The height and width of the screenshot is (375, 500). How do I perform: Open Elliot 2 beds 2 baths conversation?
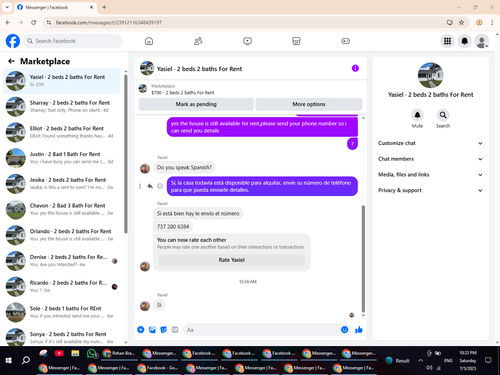(62, 132)
